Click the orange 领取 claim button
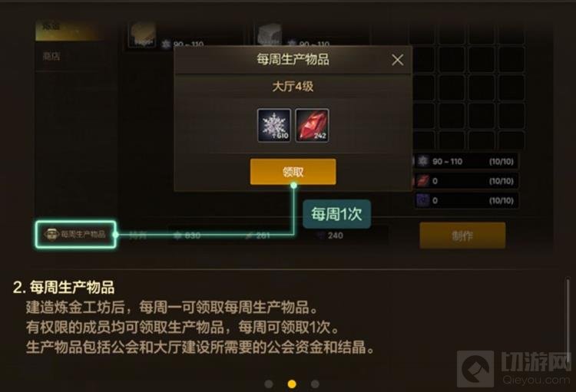This screenshot has width=576, height=392. click(293, 171)
